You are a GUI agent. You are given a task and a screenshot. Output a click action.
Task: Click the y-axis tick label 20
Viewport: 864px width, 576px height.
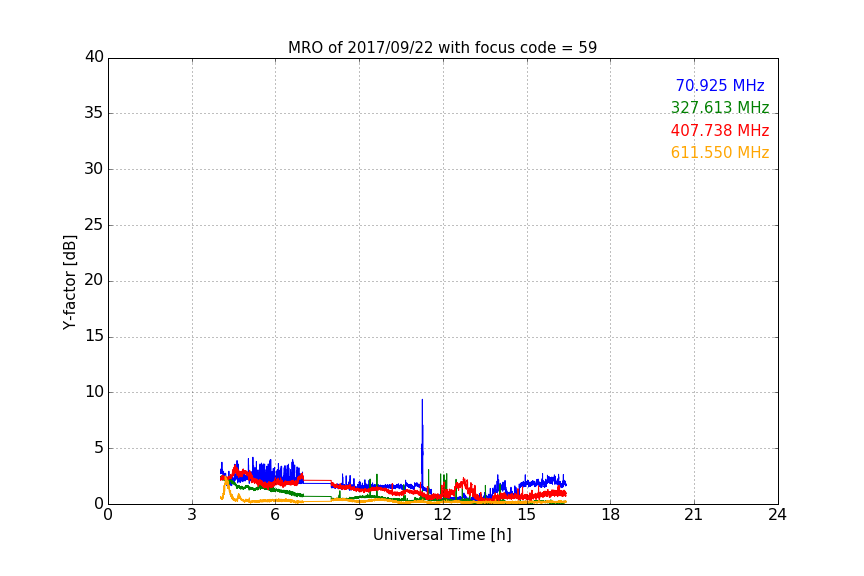point(94,280)
